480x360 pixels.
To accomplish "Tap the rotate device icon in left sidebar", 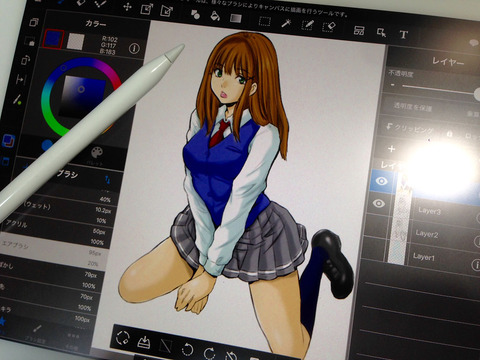I will click(25, 60).
